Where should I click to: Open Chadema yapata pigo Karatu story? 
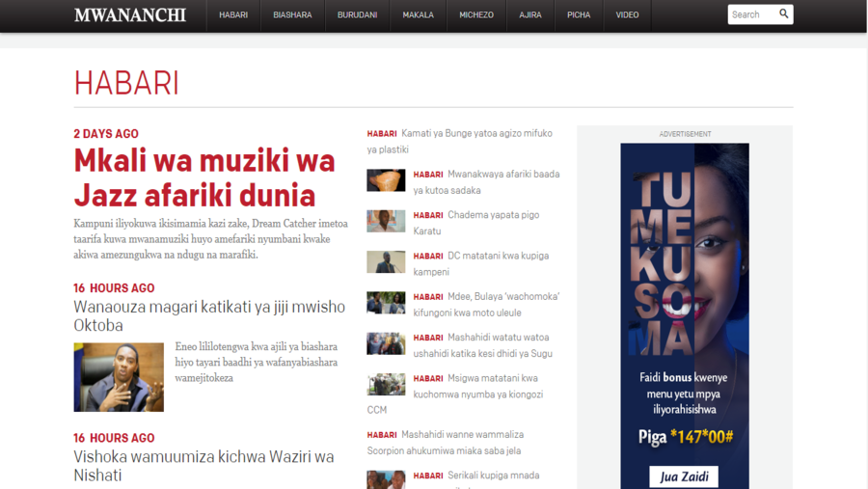(493, 223)
